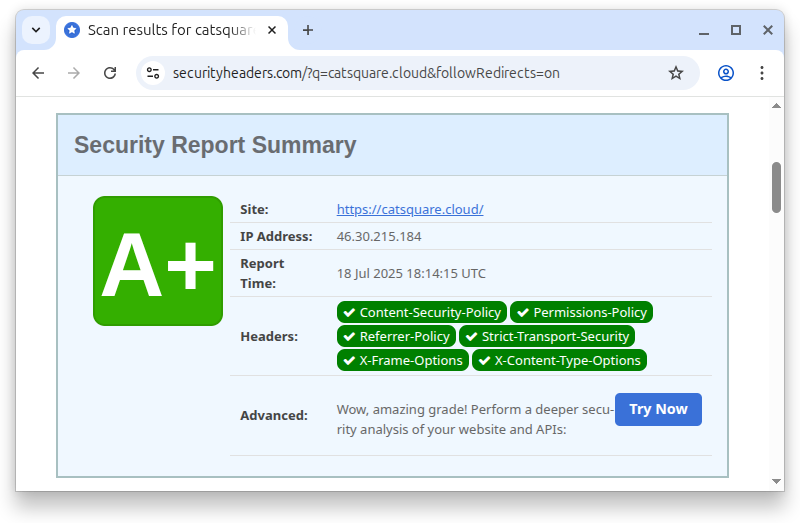800x523 pixels.
Task: Click the Permissions-Policy header badge
Action: click(581, 312)
